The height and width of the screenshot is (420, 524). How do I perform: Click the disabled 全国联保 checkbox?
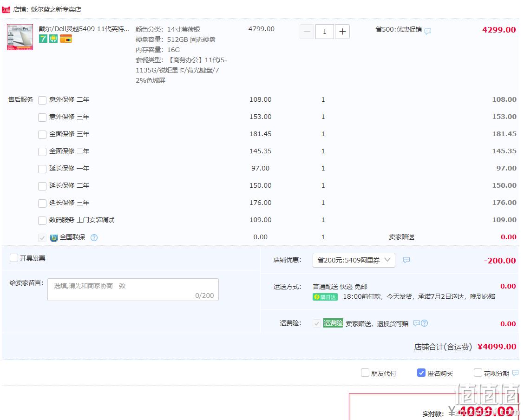[42, 238]
